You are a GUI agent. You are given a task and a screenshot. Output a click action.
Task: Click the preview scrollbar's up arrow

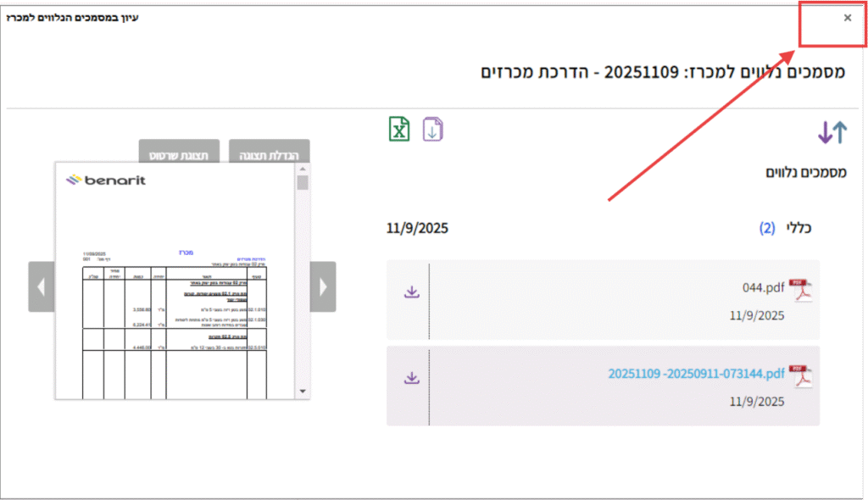point(303,169)
